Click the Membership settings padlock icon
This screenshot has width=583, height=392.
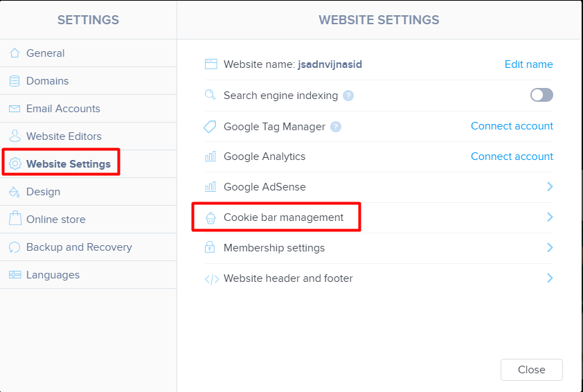tap(210, 247)
